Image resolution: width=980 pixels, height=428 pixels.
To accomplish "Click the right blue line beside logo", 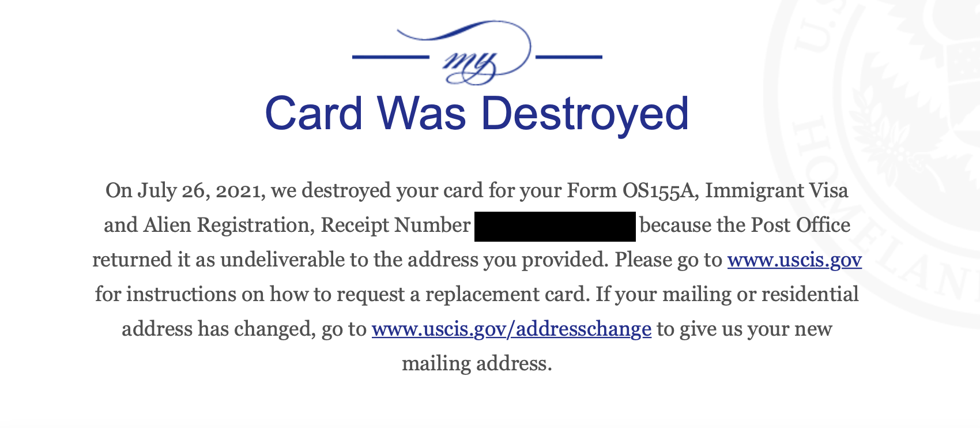I will click(x=569, y=57).
